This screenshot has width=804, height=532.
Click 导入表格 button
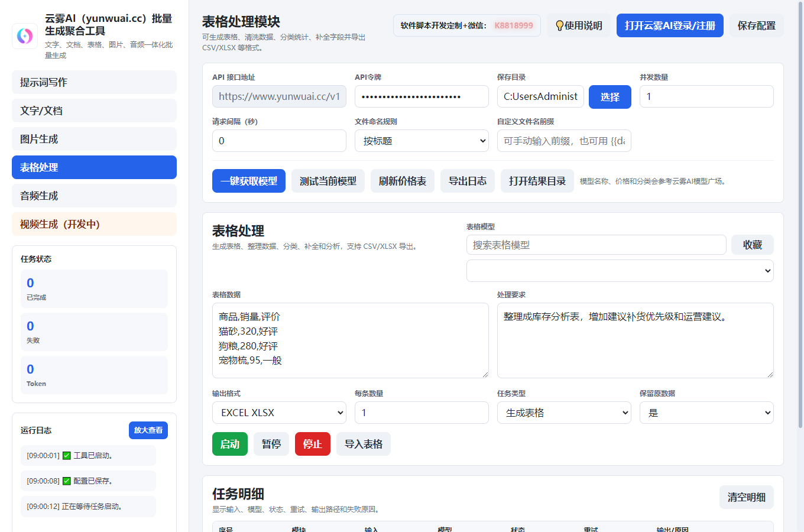364,444
